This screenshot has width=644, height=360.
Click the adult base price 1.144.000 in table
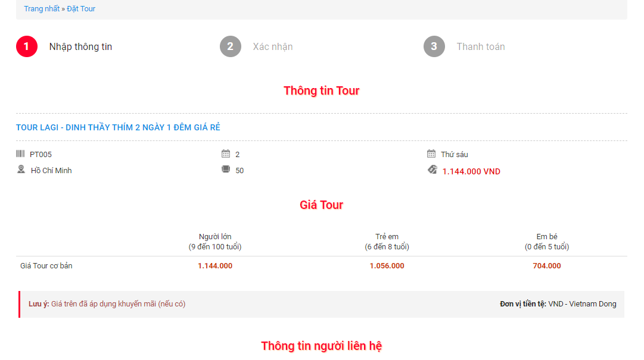pos(215,266)
